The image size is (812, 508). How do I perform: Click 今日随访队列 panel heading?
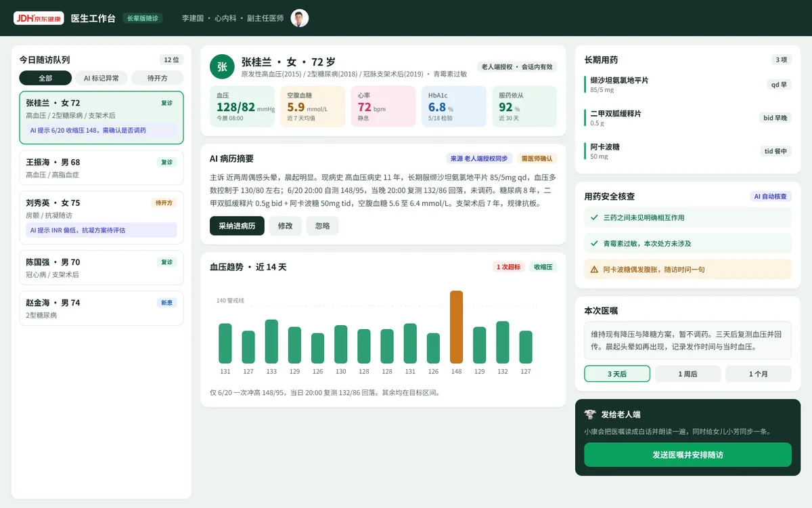[45, 60]
